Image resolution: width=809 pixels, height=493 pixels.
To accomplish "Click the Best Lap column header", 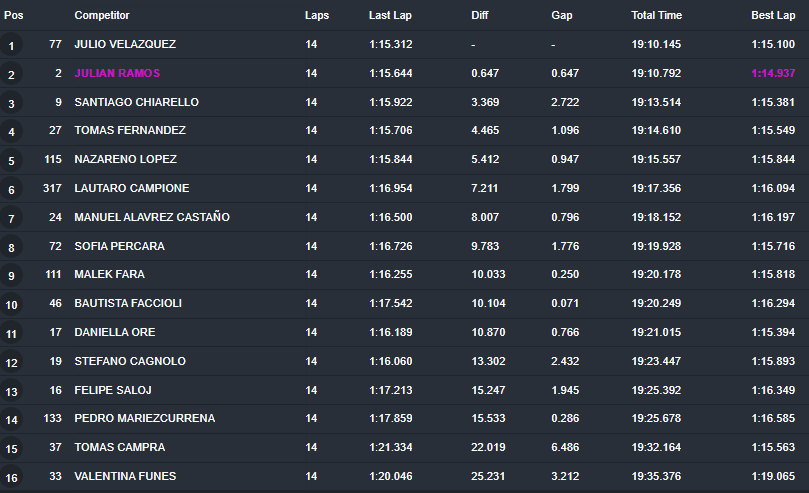I will pos(773,15).
